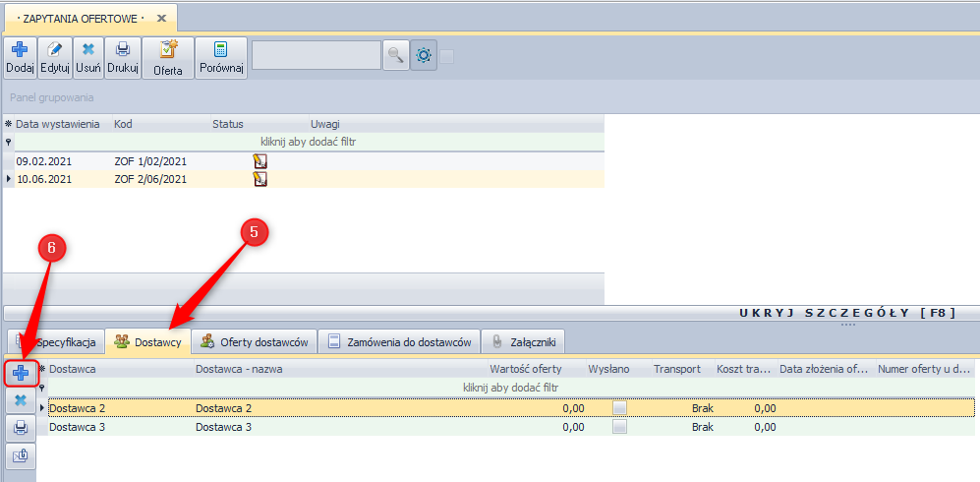
Task: Tick the Wysłano checkbox for Dostawca 2
Action: click(x=619, y=408)
